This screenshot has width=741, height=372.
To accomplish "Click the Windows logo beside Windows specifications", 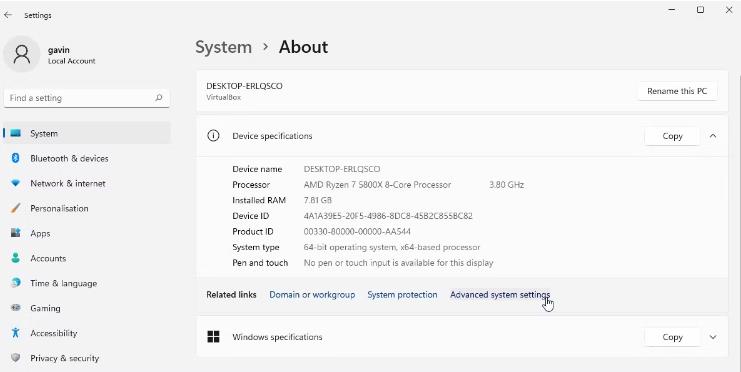I will point(213,337).
